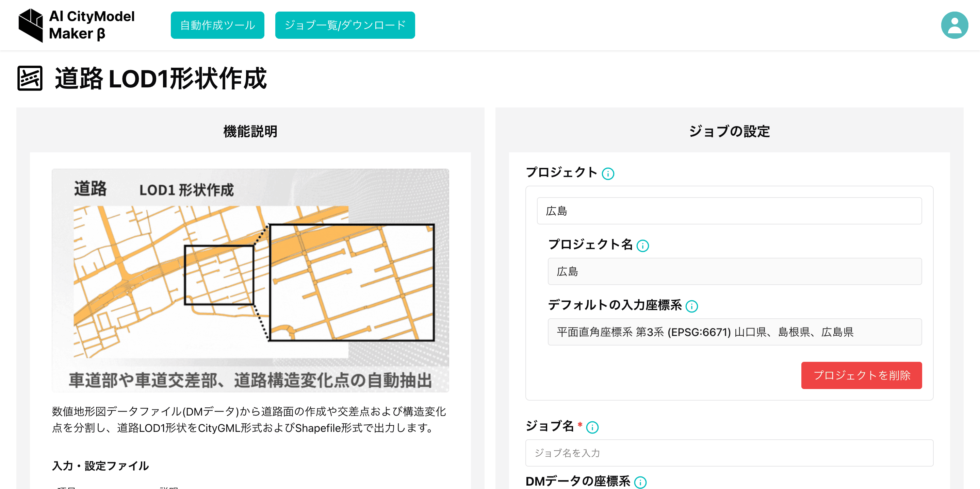Click the road LOD1 page title icon
The image size is (980, 489).
[x=30, y=78]
